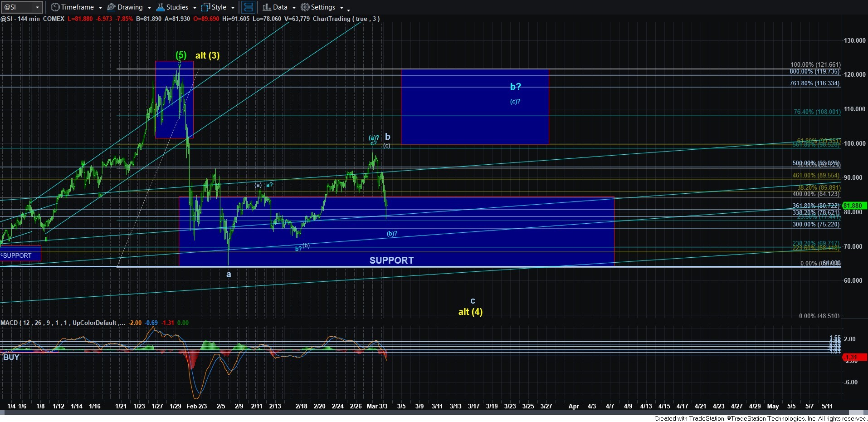Open the @SI symbol dropdown
The height and width of the screenshot is (422, 868).
coord(37,8)
